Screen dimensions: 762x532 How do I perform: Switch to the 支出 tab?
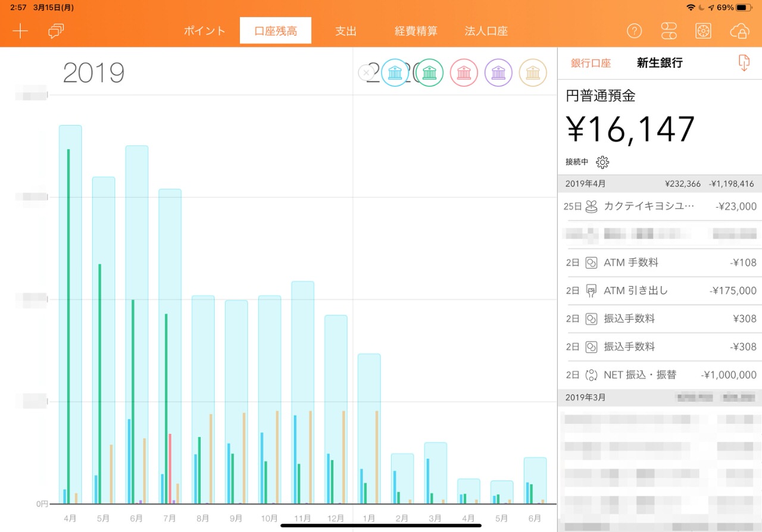coord(345,32)
